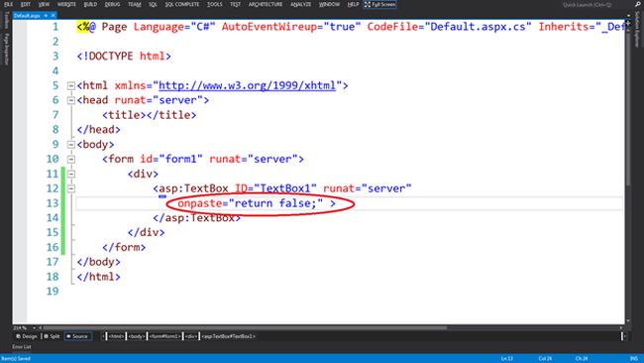Open the TEST menu
Screen dimensions: 644x363
(x=236, y=4)
